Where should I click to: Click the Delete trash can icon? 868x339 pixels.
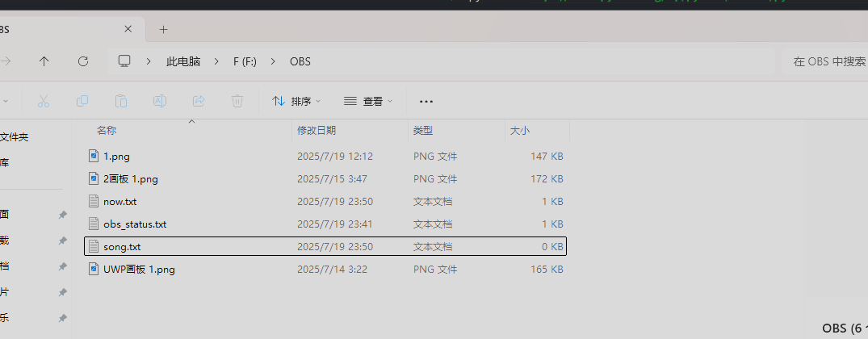(x=237, y=101)
